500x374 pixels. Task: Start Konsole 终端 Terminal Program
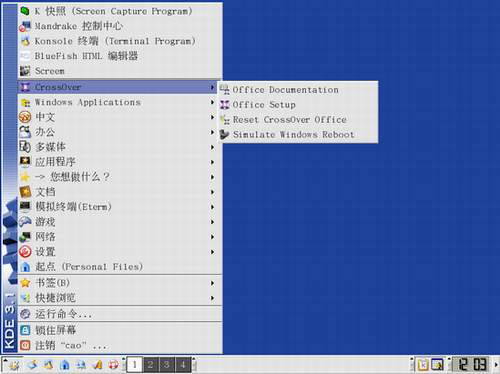coord(120,41)
